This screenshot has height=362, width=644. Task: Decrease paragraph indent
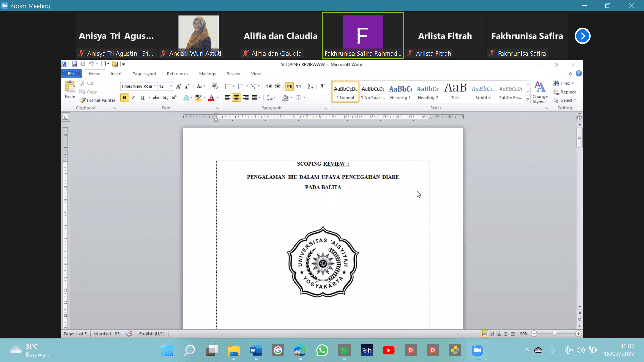(269, 86)
